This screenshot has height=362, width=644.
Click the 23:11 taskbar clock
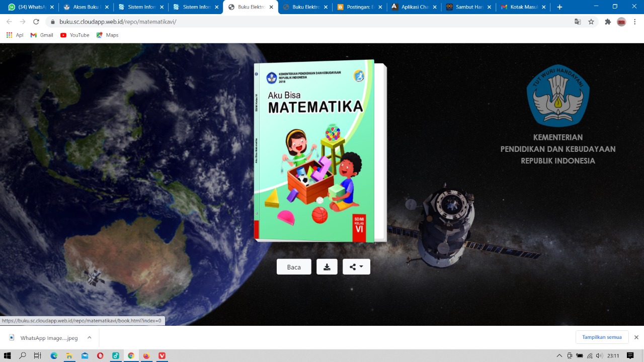[613, 355]
